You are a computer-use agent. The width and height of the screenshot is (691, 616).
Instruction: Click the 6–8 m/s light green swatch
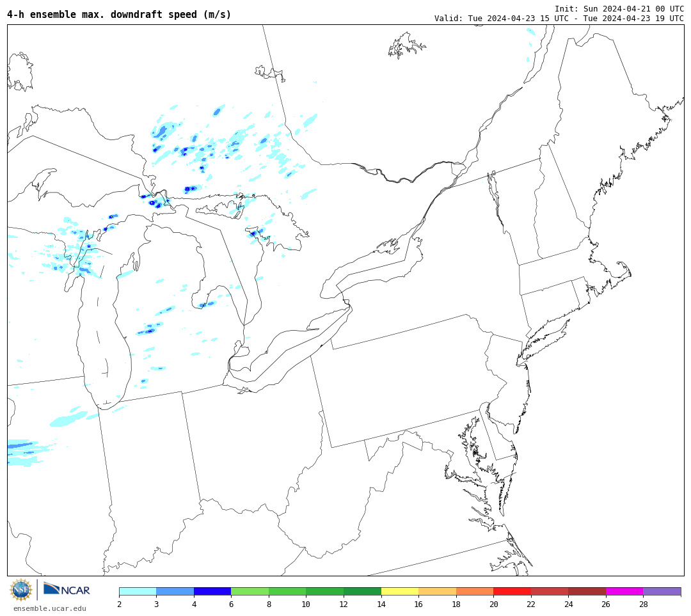click(250, 591)
